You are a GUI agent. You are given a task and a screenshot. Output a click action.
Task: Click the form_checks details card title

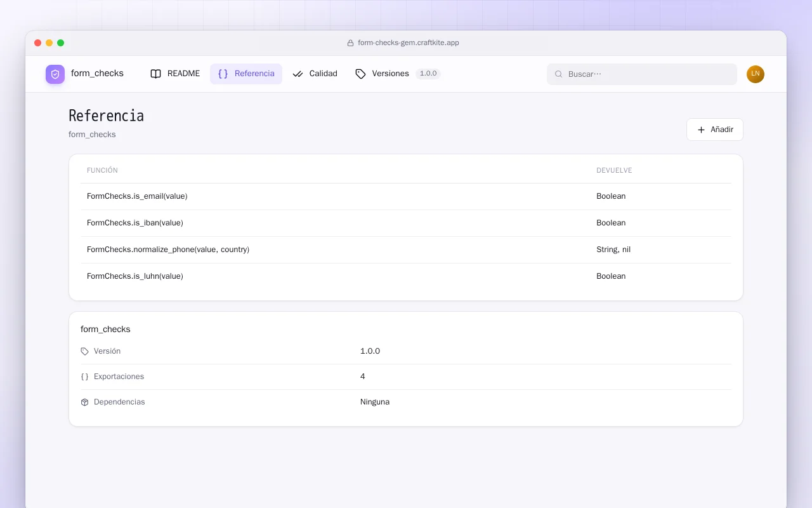tap(105, 329)
